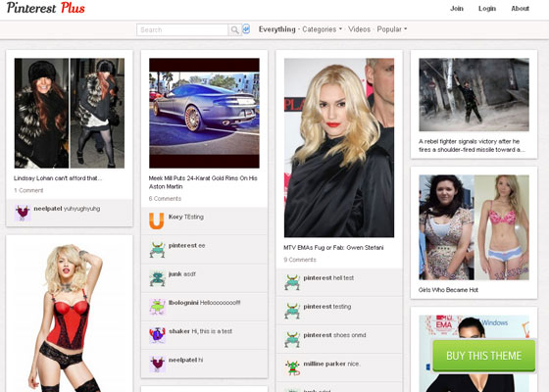Click username 'junk' beside 'asdf'
This screenshot has height=392, width=549.
pos(175,274)
